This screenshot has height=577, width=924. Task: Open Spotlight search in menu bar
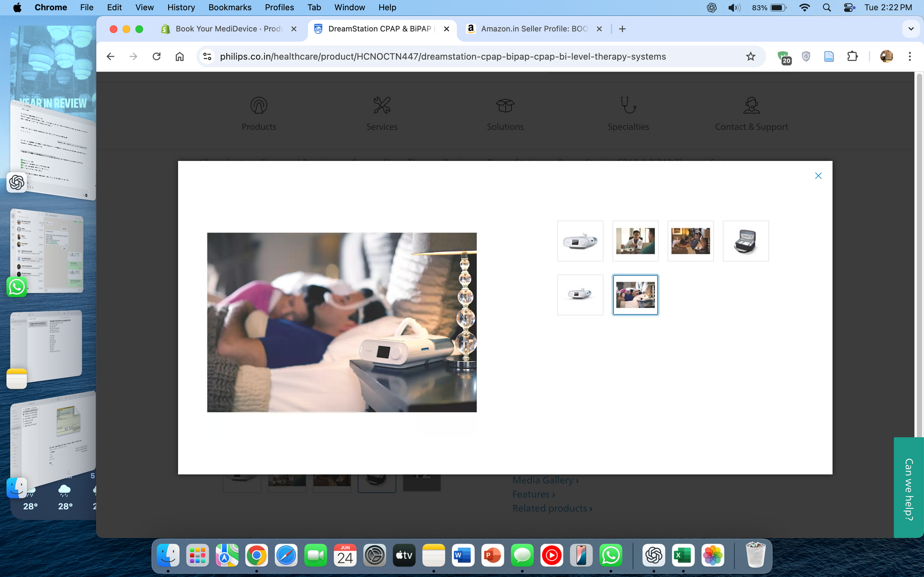[827, 7]
